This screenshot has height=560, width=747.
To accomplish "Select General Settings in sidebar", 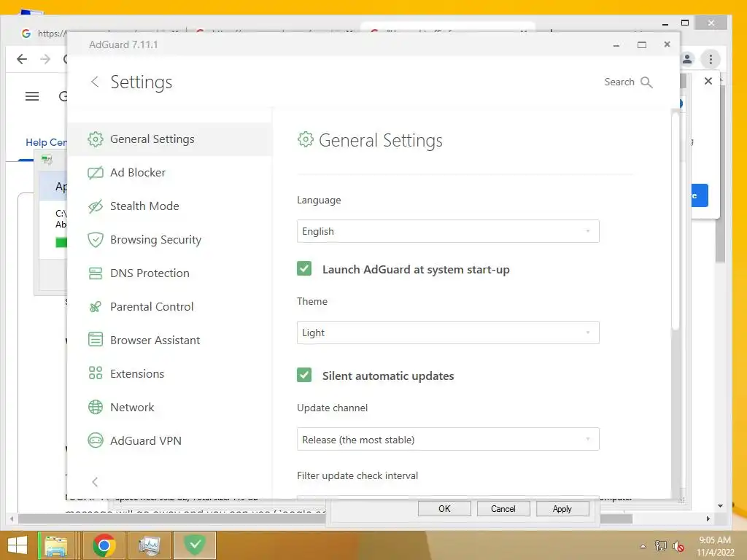I will (x=169, y=139).
